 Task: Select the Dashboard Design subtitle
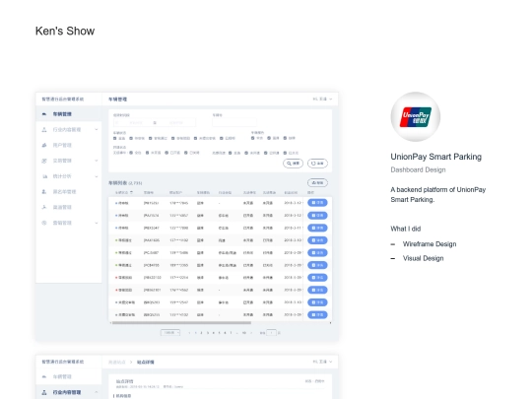[418, 169]
